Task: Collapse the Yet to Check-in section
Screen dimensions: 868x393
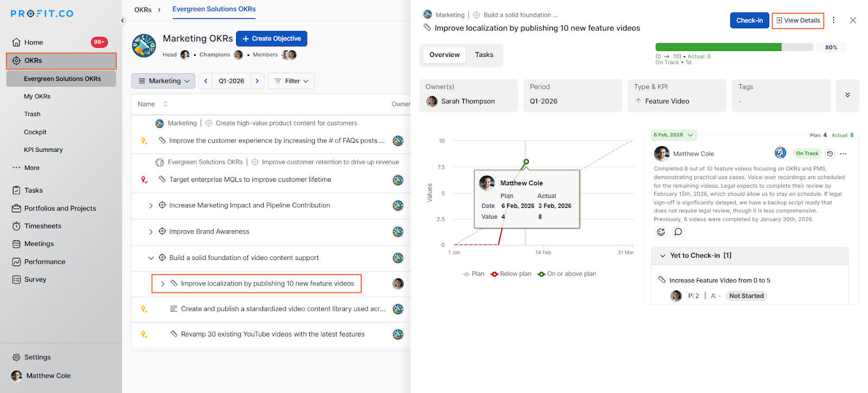Action: point(662,256)
